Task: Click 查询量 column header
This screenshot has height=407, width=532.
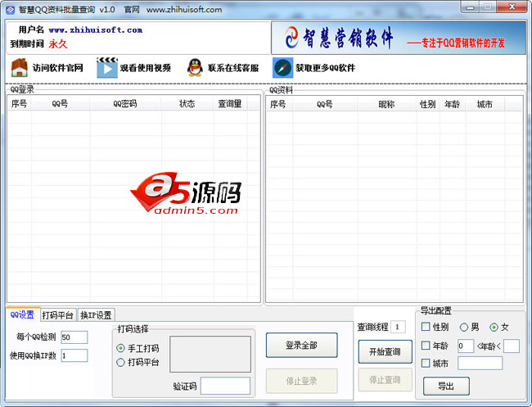Action: [230, 103]
